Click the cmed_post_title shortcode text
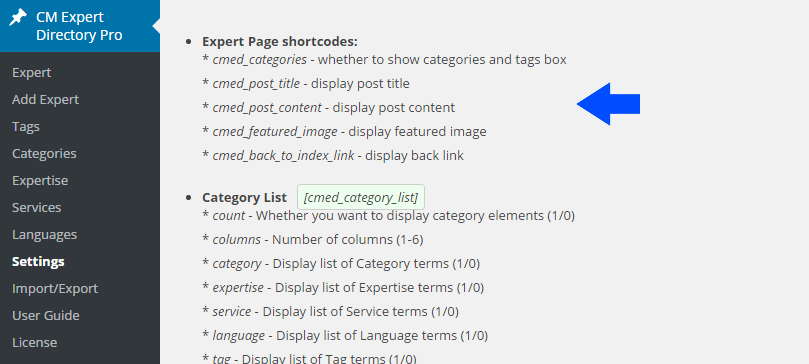Screen dimensions: 809x364 click(x=256, y=84)
